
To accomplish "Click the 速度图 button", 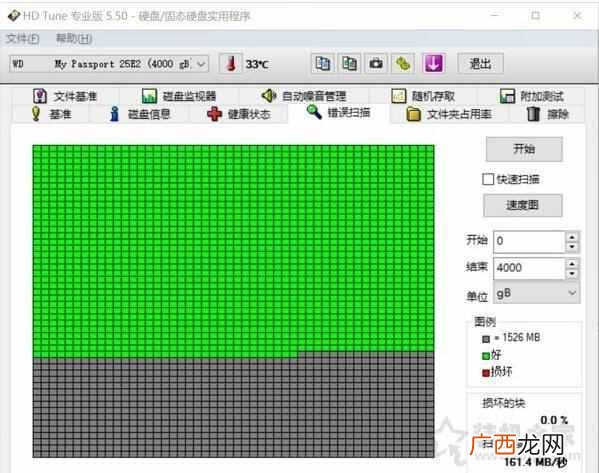I will click(x=523, y=205).
